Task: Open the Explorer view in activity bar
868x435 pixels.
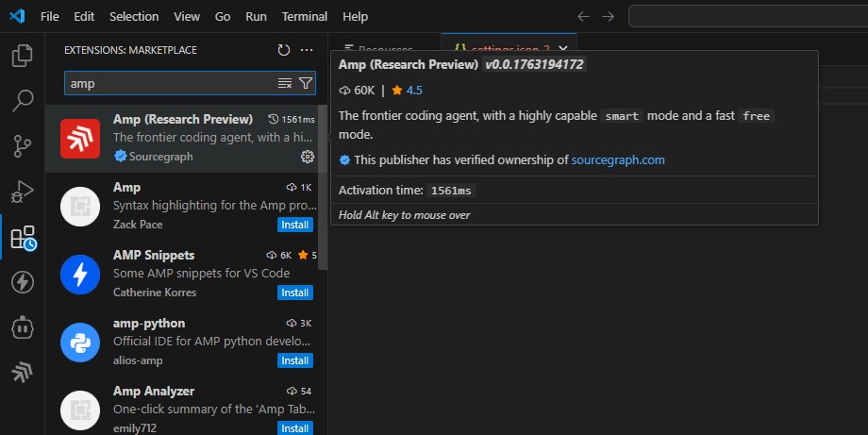Action: click(22, 56)
